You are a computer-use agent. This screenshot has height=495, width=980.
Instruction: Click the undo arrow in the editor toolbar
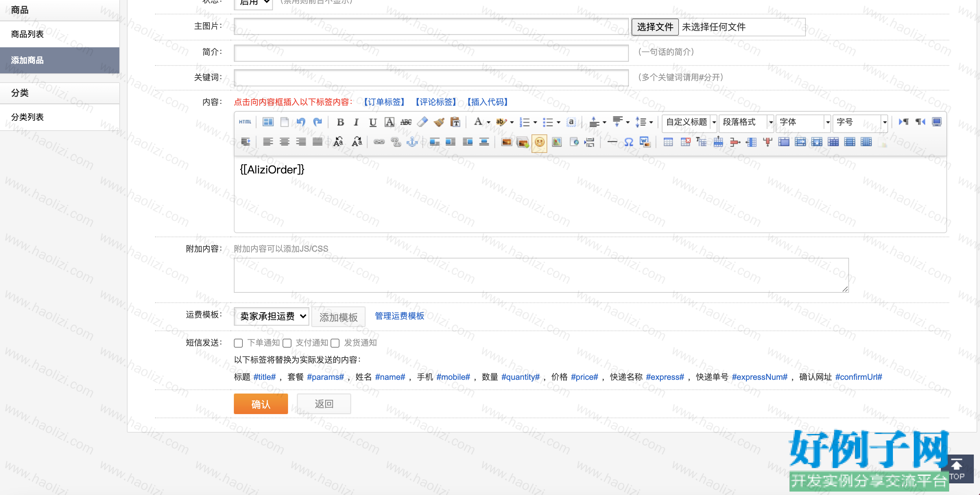[301, 122]
